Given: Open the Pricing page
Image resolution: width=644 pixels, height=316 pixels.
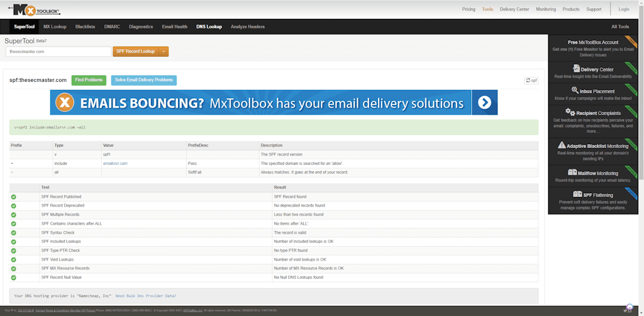Looking at the screenshot, I should (x=469, y=9).
